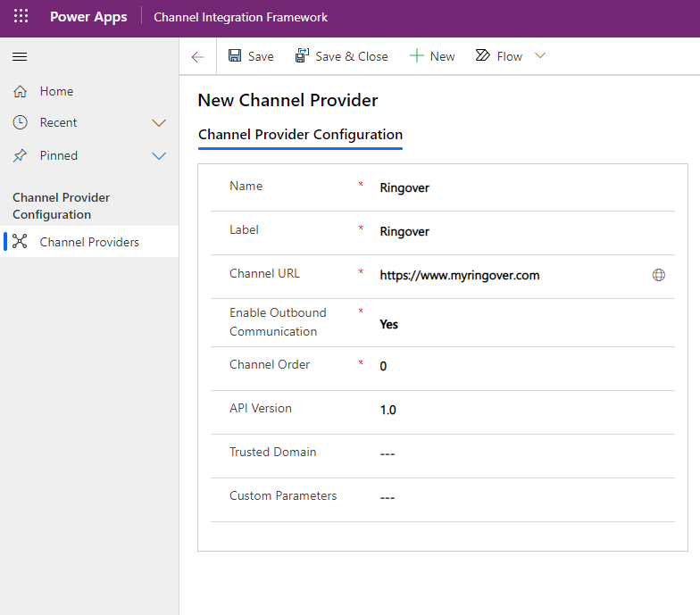Click the Channel Providers network icon

click(x=20, y=241)
